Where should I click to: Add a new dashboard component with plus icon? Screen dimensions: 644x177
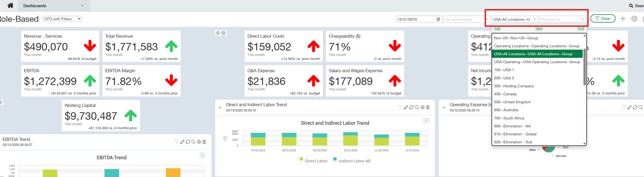click(623, 19)
